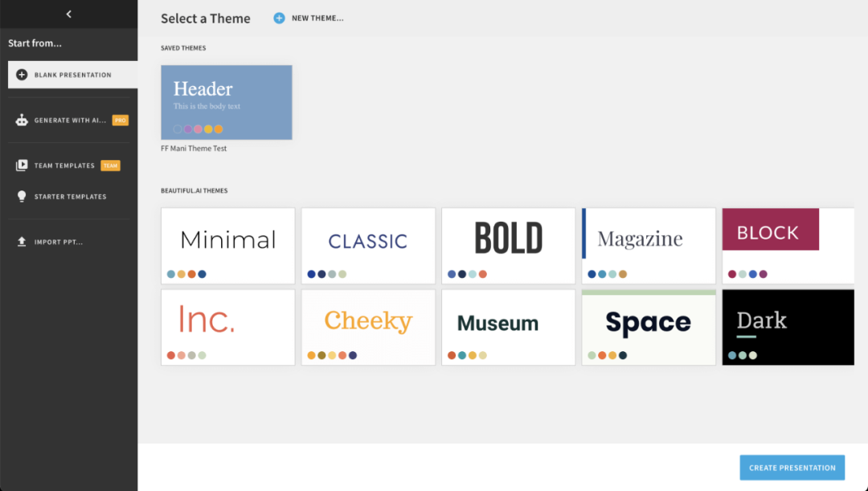Pick the BOLD theme card
Screen dimensions: 868x491
[508, 245]
